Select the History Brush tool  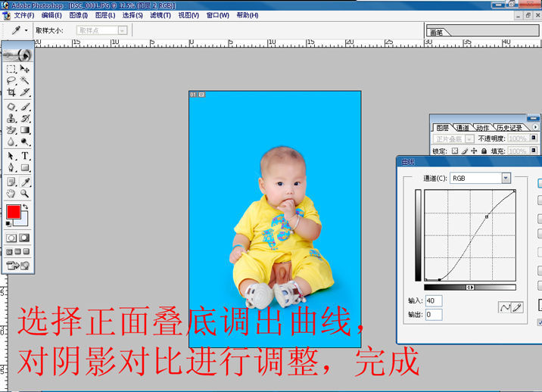pos(24,119)
